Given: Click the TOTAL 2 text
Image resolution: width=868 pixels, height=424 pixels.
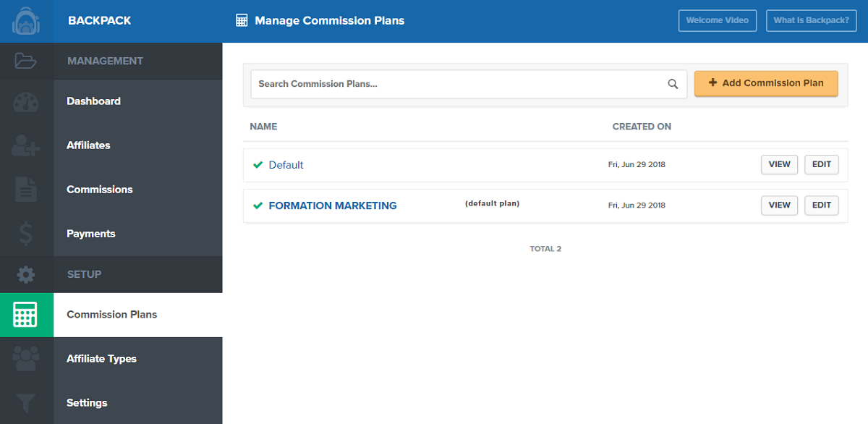Looking at the screenshot, I should (545, 249).
